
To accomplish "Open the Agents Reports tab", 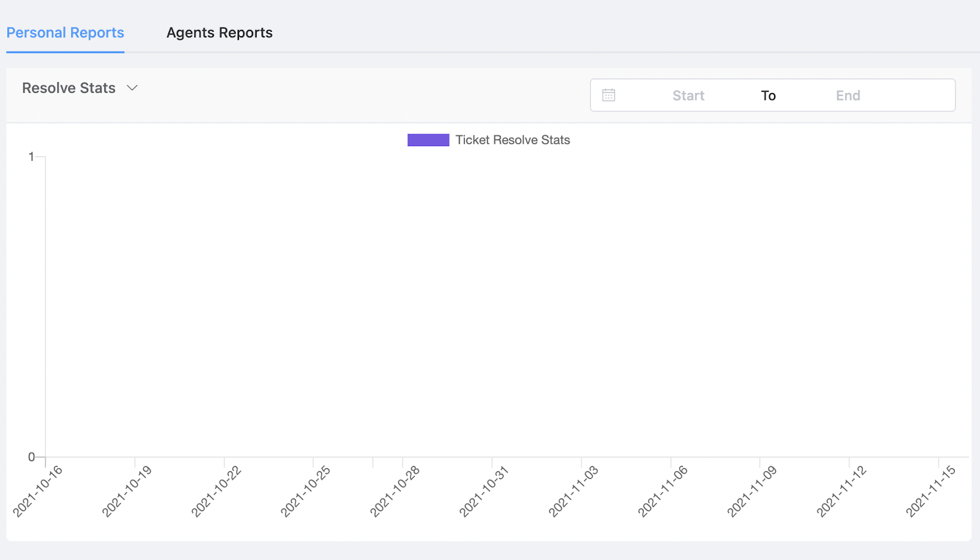I will point(219,33).
